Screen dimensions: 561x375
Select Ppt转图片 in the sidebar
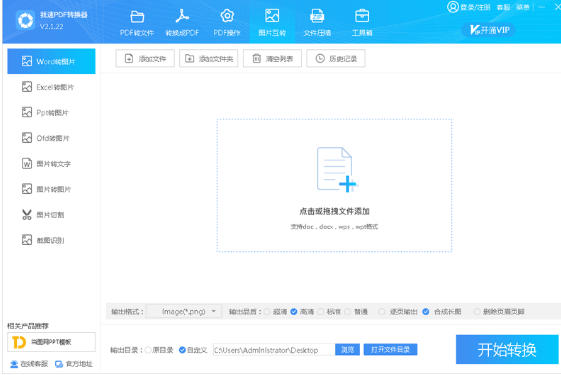(52, 112)
